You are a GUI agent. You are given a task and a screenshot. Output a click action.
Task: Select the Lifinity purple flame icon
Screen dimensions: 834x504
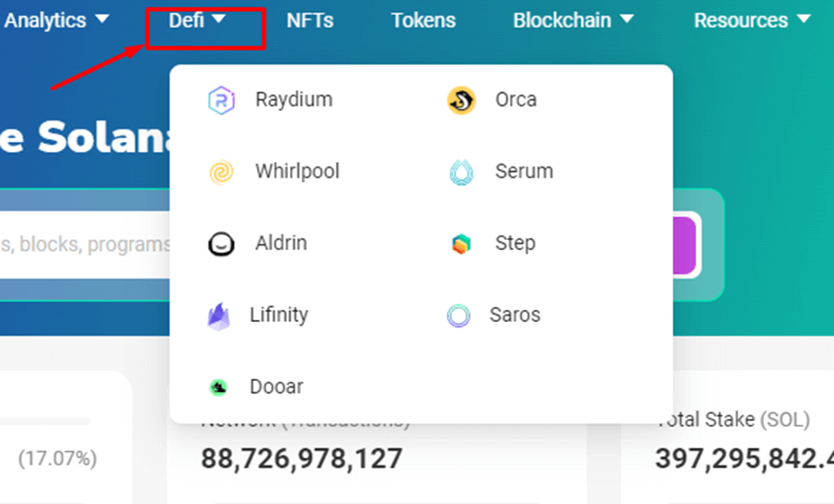(x=218, y=315)
